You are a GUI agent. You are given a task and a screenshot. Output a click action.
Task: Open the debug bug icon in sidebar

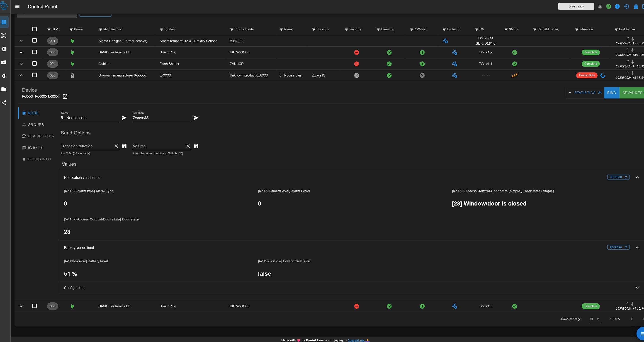click(x=4, y=76)
